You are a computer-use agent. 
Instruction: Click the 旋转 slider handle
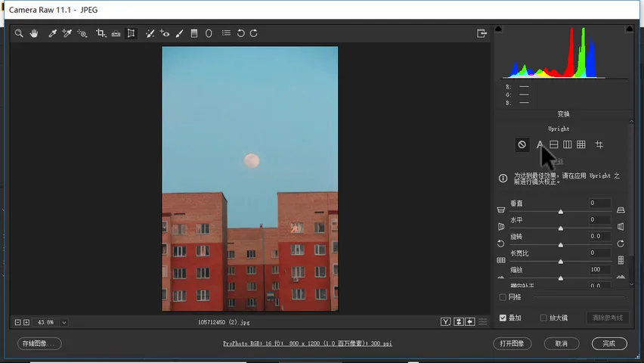click(561, 245)
